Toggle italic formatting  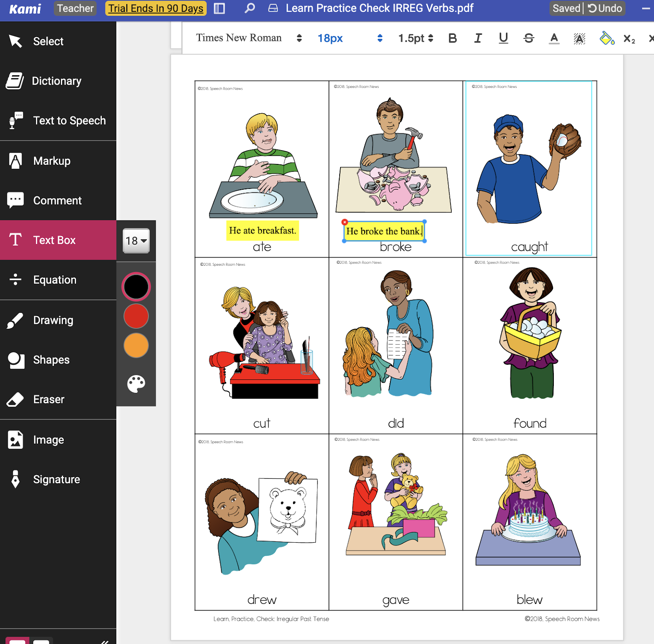(478, 38)
